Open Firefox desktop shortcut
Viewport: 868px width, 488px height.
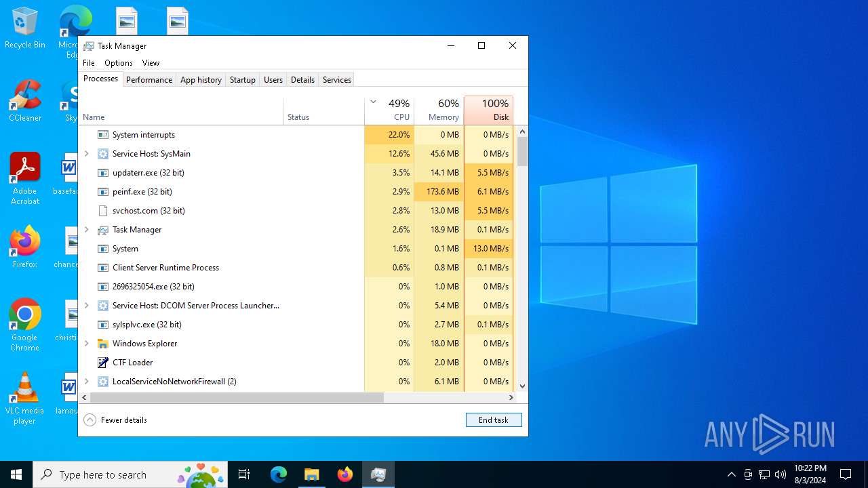(25, 247)
